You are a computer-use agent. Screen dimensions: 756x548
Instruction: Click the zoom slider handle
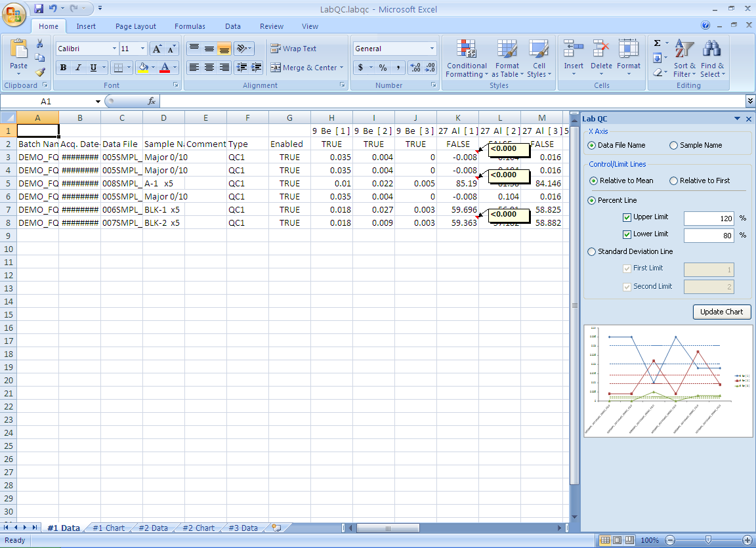[708, 540]
